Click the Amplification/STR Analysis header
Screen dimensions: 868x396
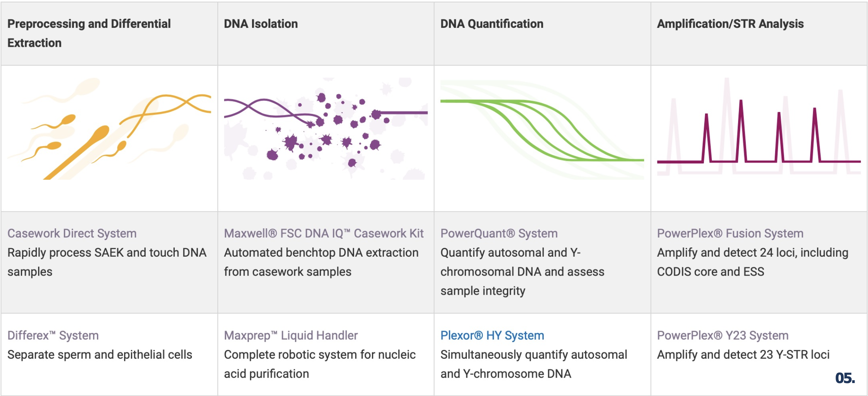730,24
